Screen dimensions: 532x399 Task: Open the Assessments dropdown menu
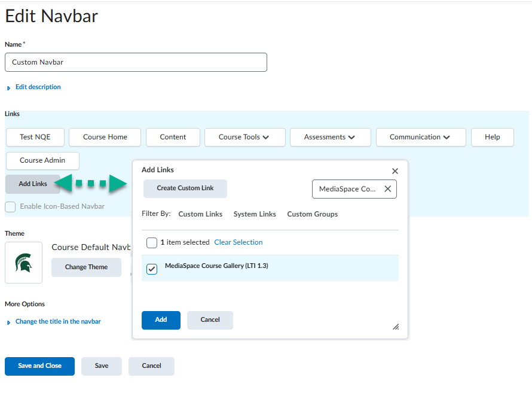tap(329, 137)
